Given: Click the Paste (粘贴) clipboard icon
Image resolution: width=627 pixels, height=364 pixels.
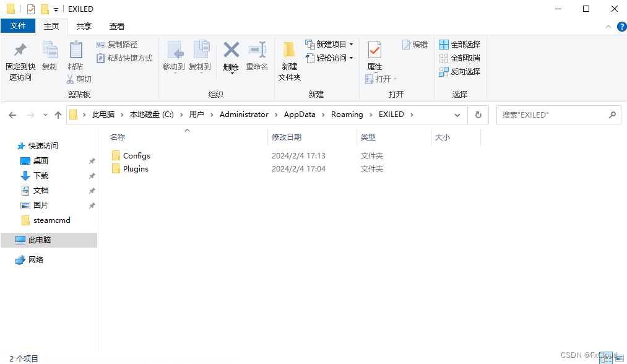Looking at the screenshot, I should coord(76,50).
